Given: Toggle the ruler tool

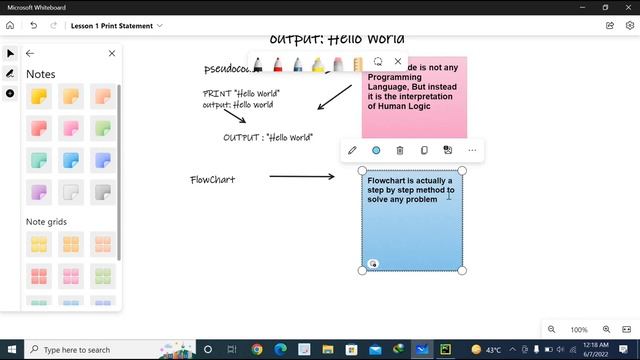Looking at the screenshot, I should [x=358, y=64].
